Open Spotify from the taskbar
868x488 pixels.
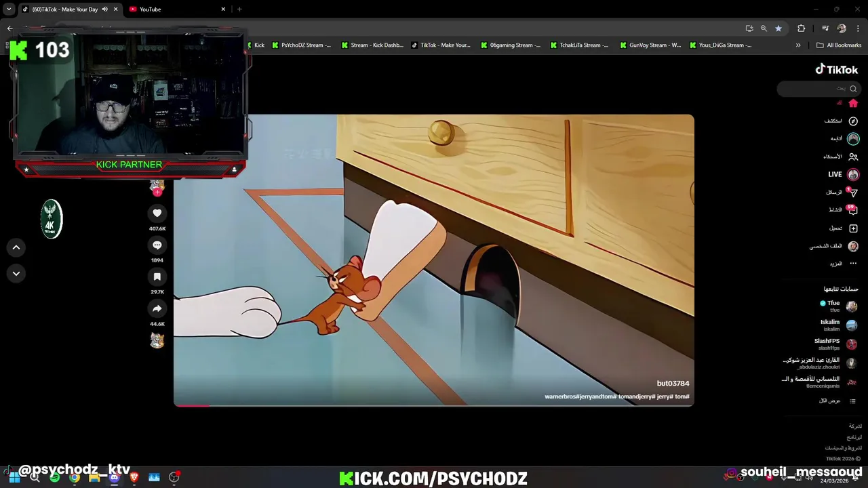pos(54,477)
